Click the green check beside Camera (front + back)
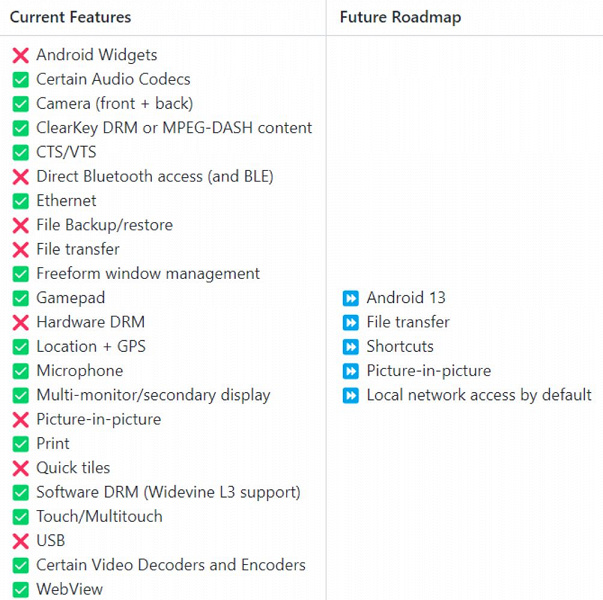Screen dimensions: 603x600 click(20, 104)
